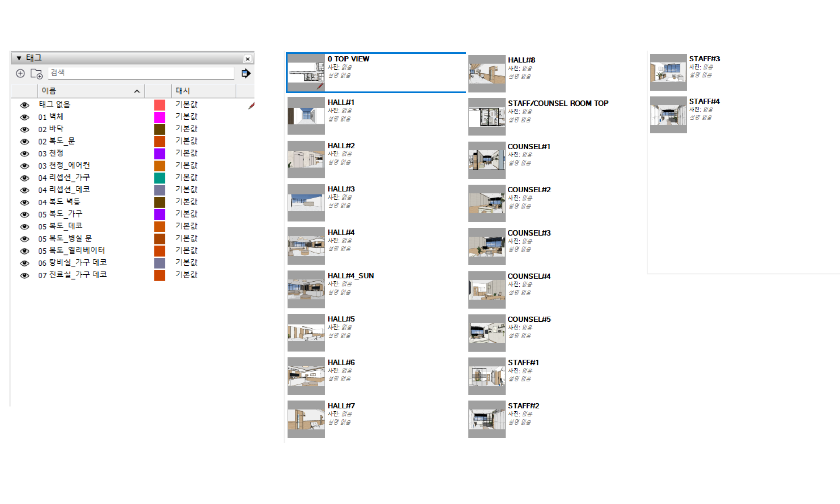Select the HALL#1 scene thumbnail
This screenshot has width=840, height=504.
pyautogui.click(x=306, y=116)
